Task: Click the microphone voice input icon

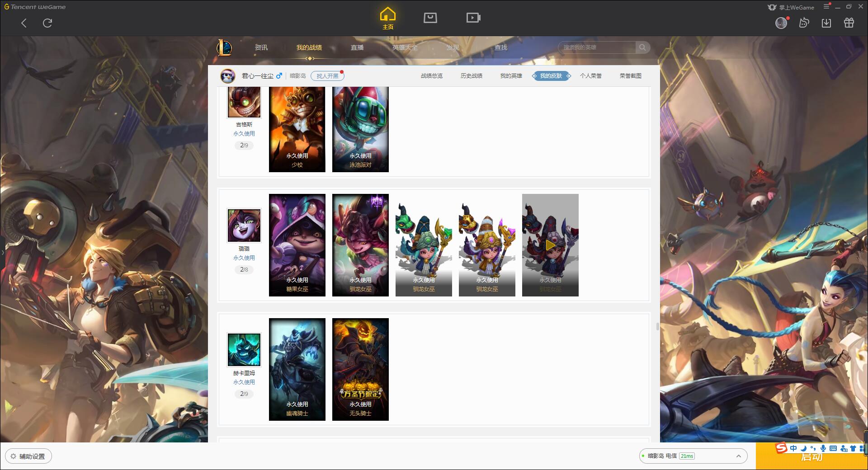Action: click(823, 448)
